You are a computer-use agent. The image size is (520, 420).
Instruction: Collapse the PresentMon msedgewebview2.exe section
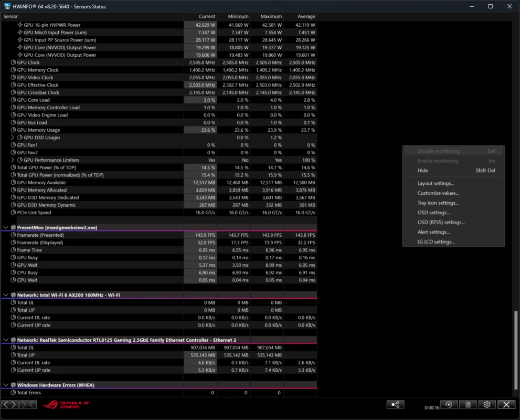(x=6, y=227)
